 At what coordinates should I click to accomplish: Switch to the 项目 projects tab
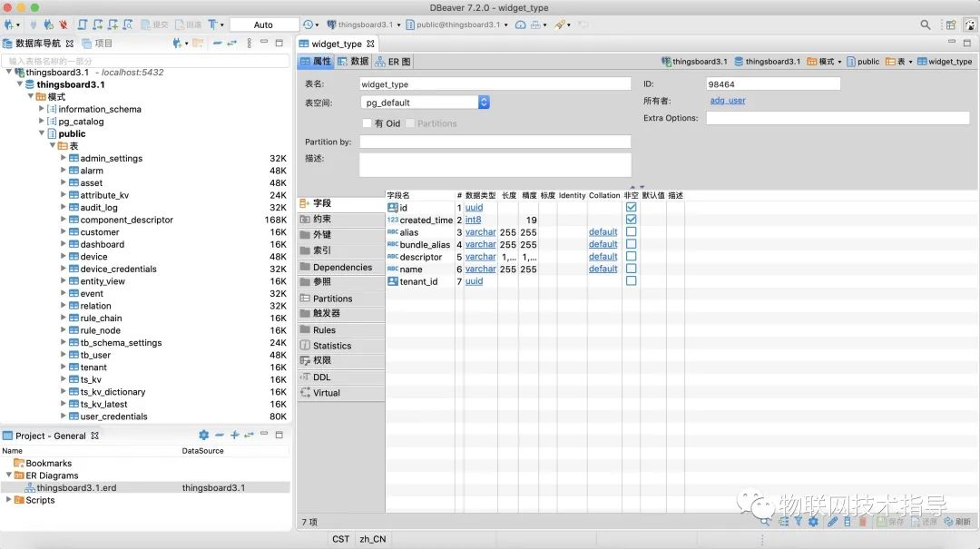pyautogui.click(x=97, y=44)
